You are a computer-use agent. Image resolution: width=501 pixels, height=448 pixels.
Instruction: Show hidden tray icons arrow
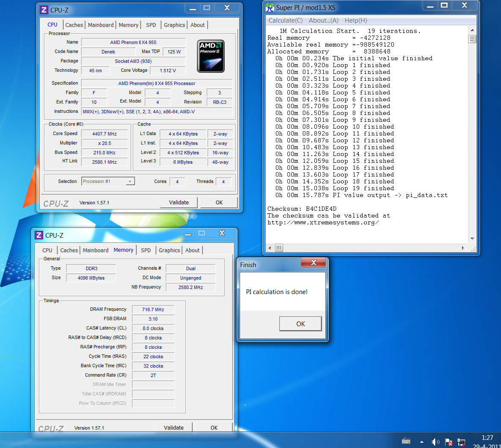(422, 442)
